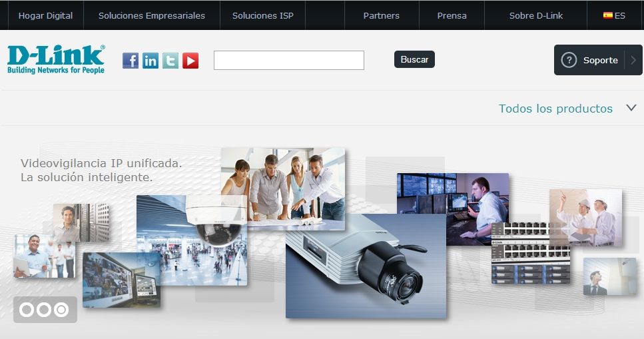Open the Soluciones Empresariales menu
Screen dimensions: 644x339
click(152, 15)
